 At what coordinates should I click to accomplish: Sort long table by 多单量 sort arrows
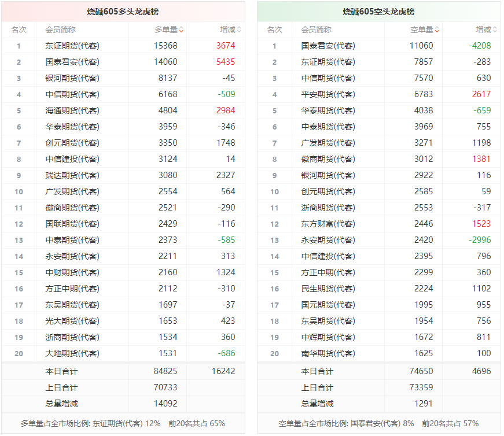(x=181, y=30)
